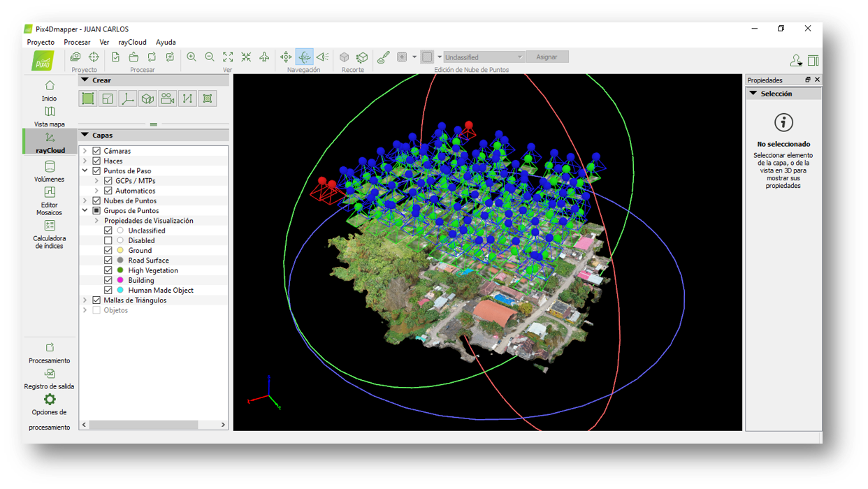Expand Propiedades de Visualización node
This screenshot has width=868, height=489.
point(97,221)
